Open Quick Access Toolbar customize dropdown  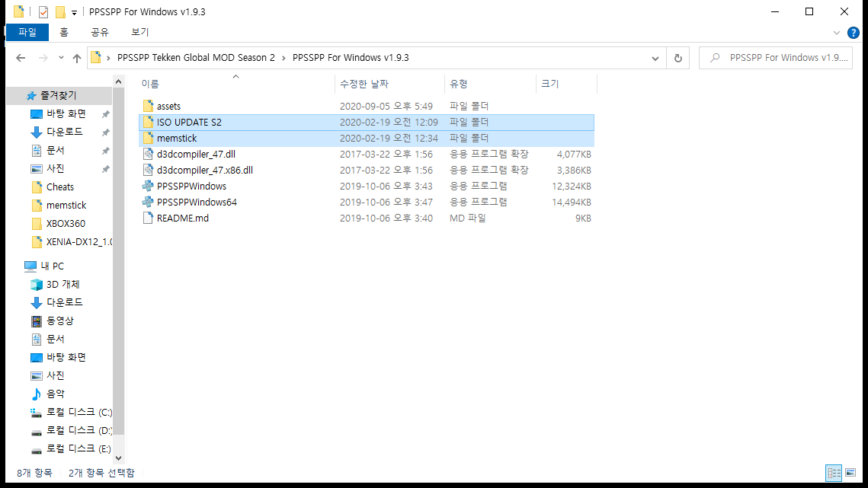tap(74, 12)
